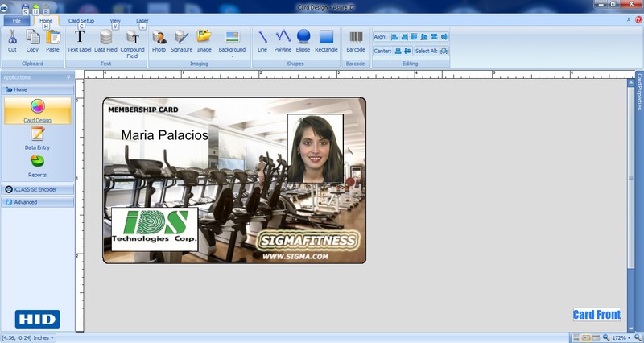
Task: Insert a Data Field element
Action: 105,41
